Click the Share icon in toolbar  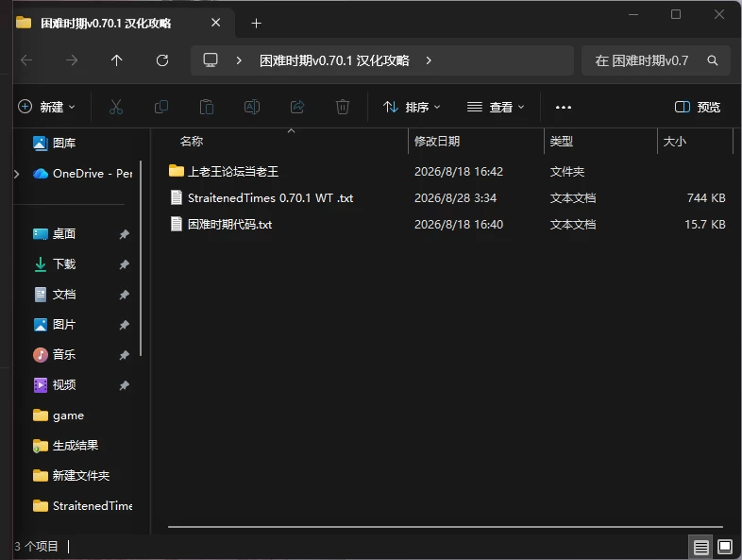point(297,107)
